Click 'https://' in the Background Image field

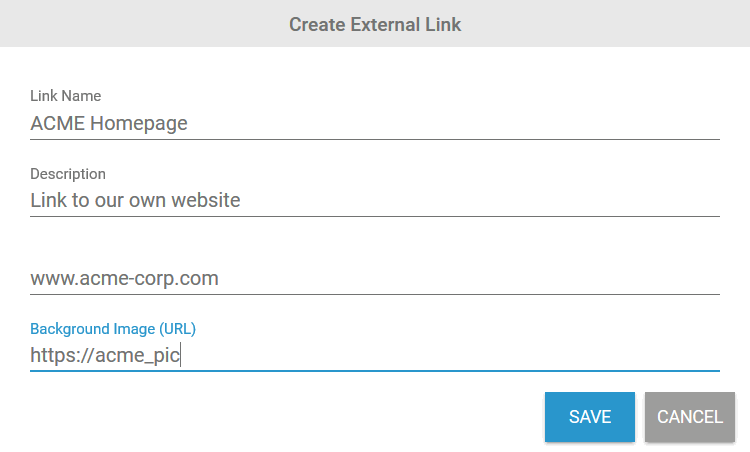pos(60,356)
